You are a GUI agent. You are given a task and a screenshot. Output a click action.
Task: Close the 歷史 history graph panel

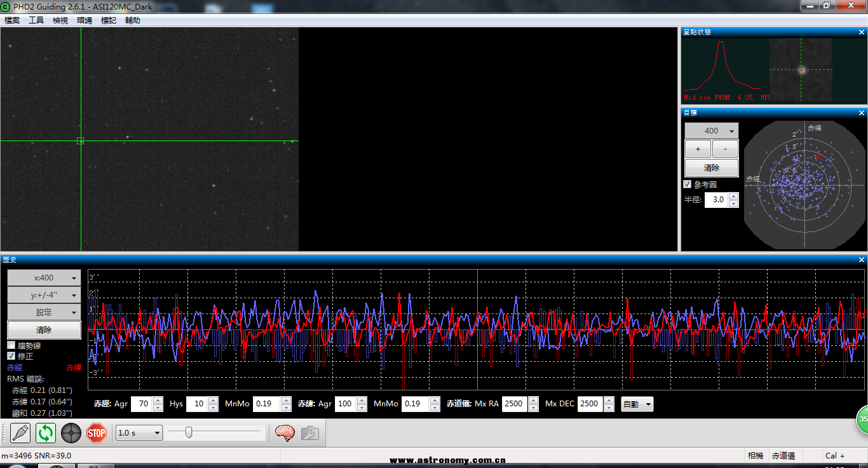862,259
